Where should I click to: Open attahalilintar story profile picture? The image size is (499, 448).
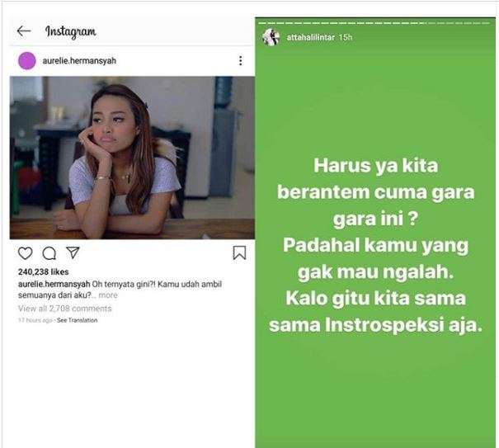[271, 37]
